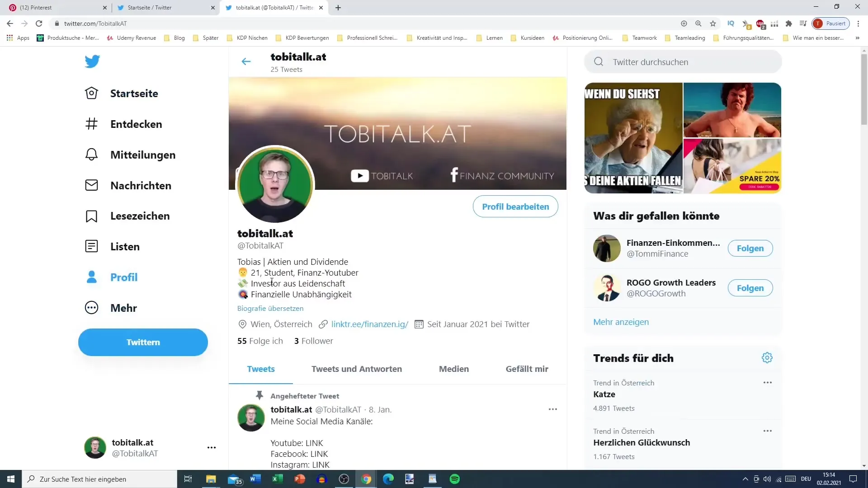Open Mehr circle-dots icon

click(x=91, y=308)
